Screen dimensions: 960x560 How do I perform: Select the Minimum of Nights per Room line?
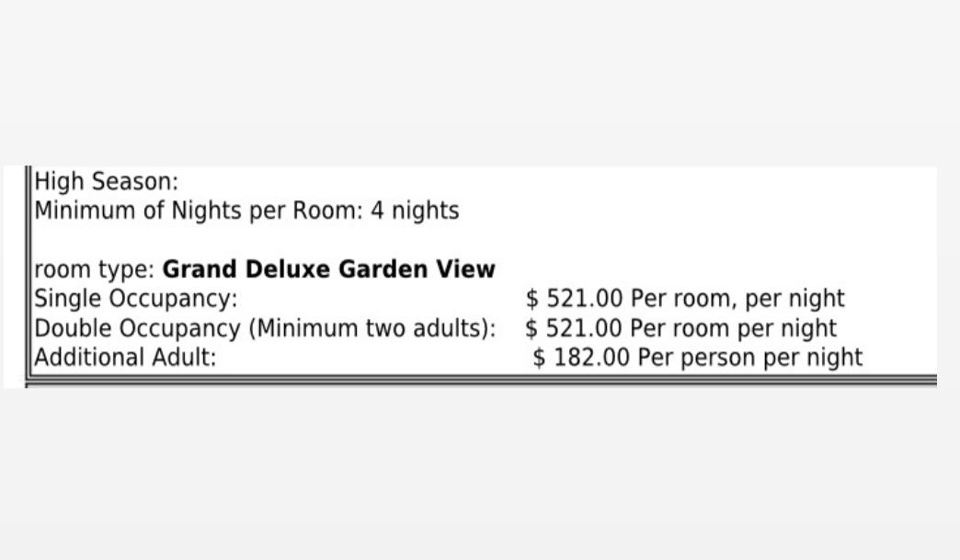[246, 211]
